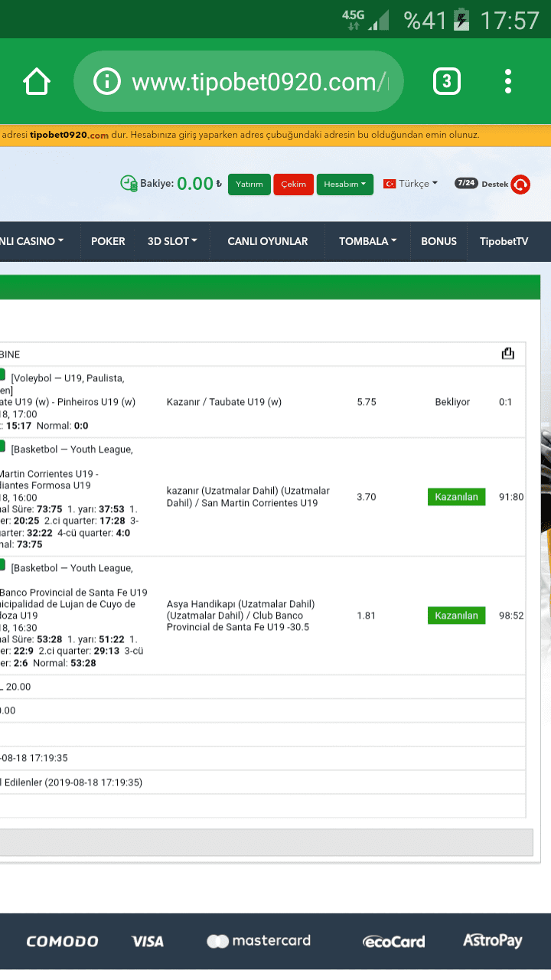
Task: Open the tab switcher showing 3 tabs
Action: click(447, 81)
